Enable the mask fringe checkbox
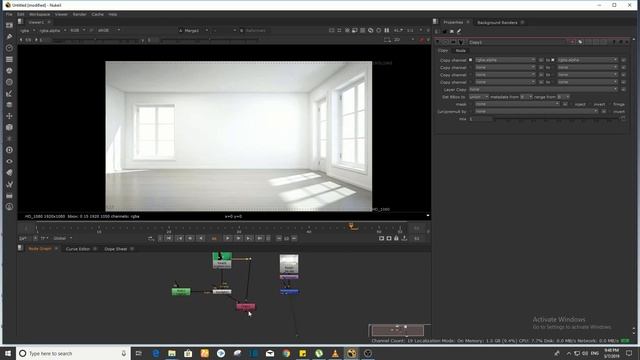The width and height of the screenshot is (640, 360). tap(611, 104)
